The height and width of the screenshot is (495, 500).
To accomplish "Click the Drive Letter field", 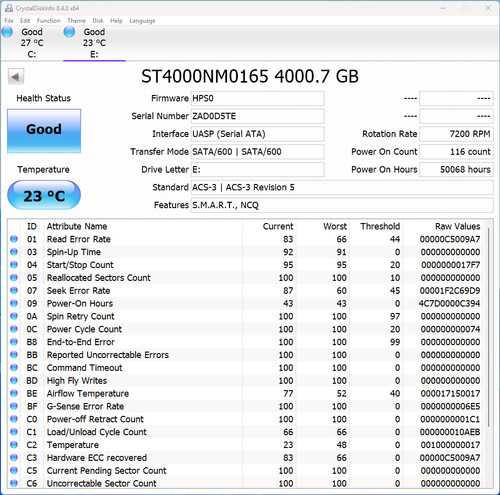I will click(257, 170).
